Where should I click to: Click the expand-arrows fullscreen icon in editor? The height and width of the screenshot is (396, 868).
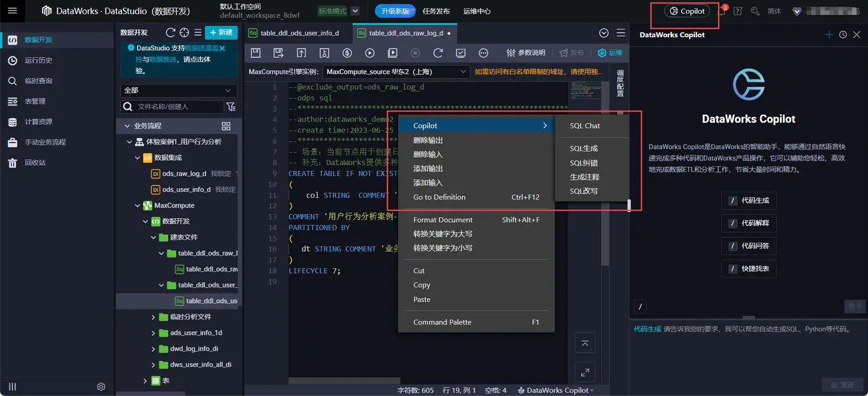tap(585, 372)
